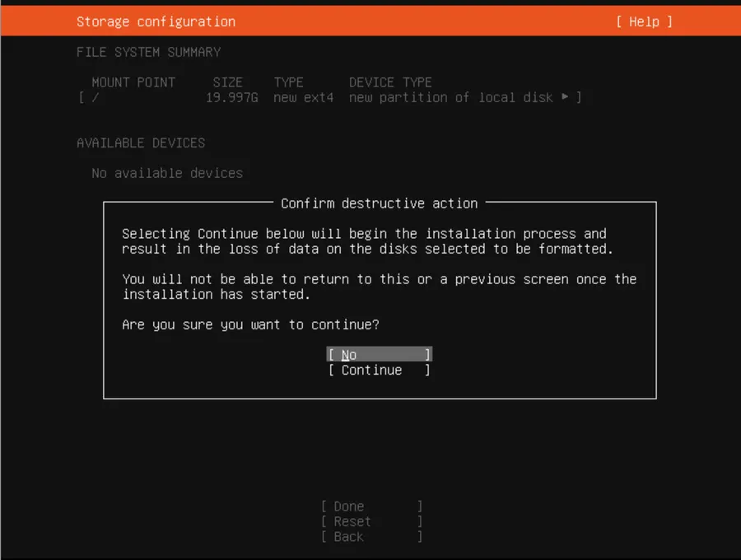Image resolution: width=741 pixels, height=560 pixels.
Task: Select the root mount point slash
Action: point(96,97)
